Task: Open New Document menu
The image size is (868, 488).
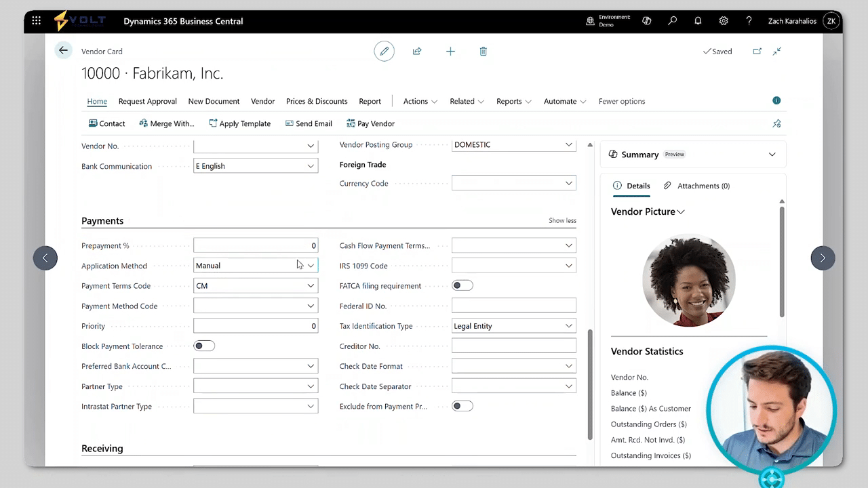Action: [x=214, y=101]
